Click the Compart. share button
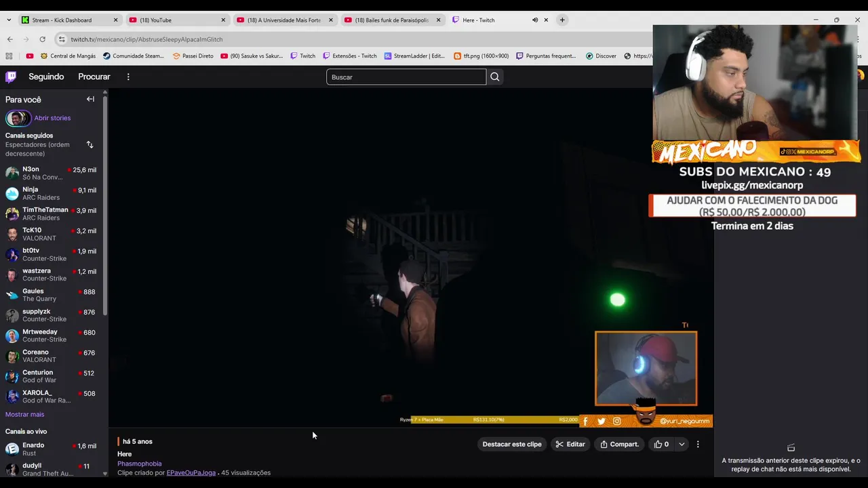 (620, 445)
